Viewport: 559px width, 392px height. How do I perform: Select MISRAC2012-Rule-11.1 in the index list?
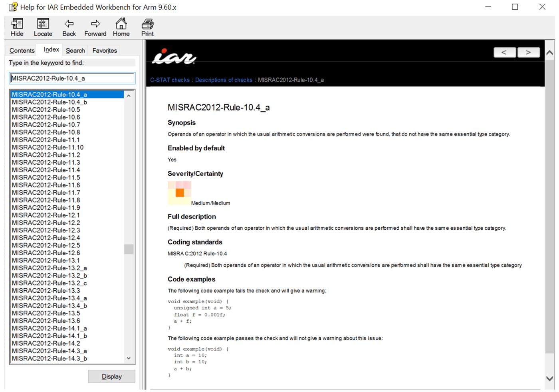coord(45,140)
